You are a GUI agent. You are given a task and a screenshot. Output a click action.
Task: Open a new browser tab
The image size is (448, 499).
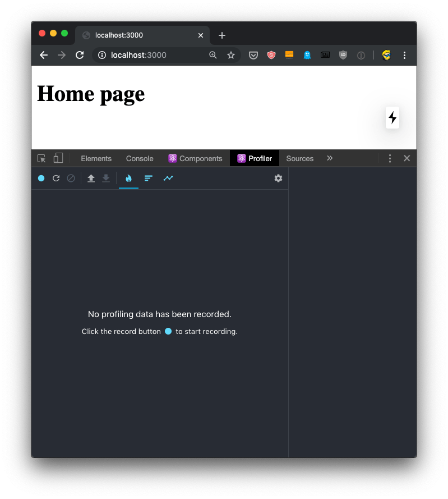tap(222, 35)
